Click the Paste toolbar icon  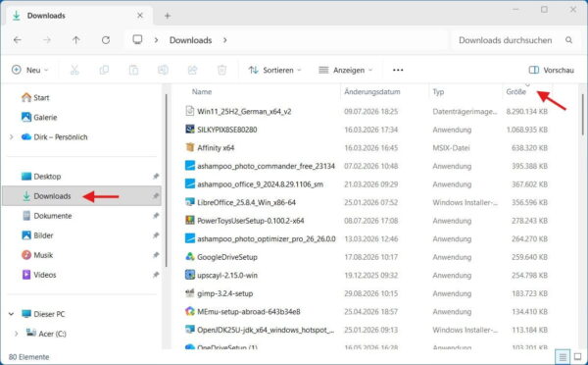pyautogui.click(x=133, y=70)
